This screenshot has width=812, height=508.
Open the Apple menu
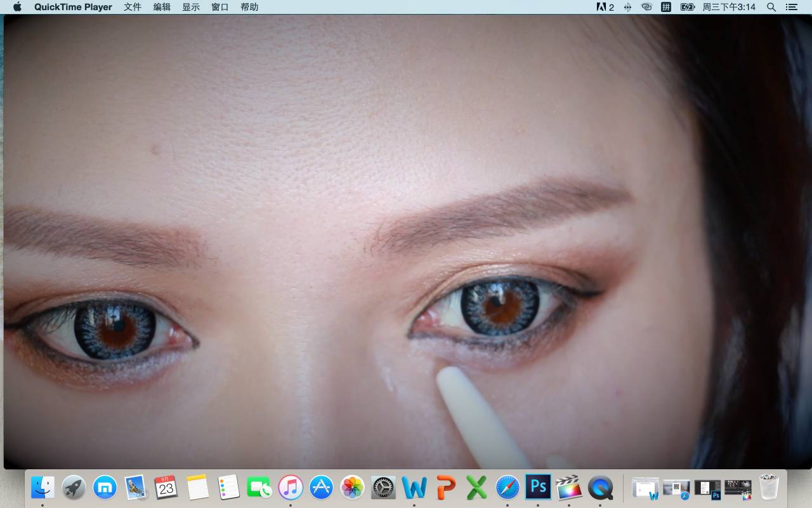tap(17, 7)
